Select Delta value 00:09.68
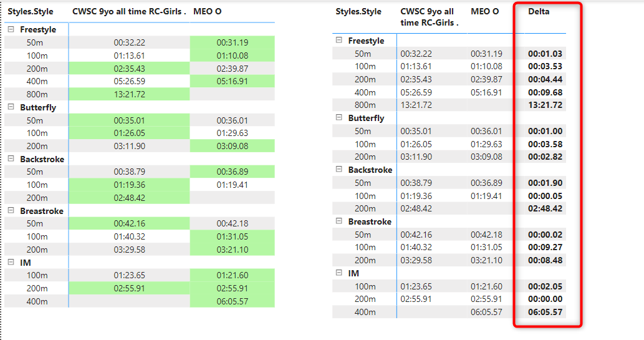This screenshot has height=340, width=644. click(545, 92)
